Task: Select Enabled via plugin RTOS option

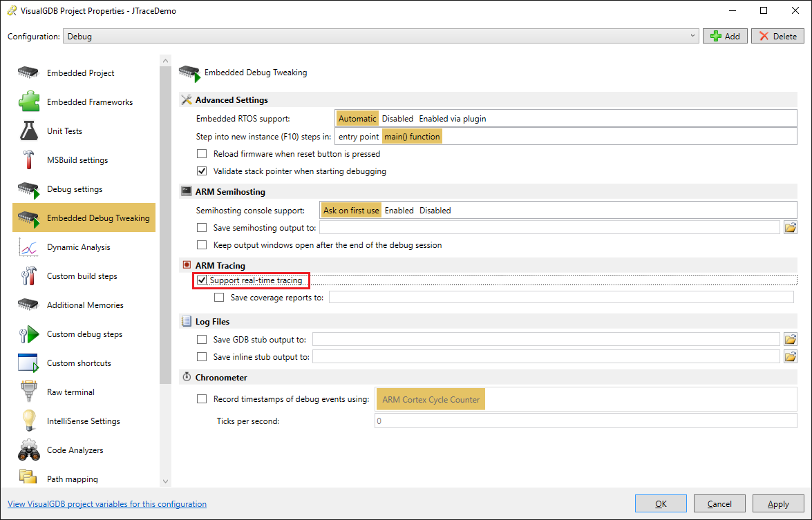Action: [453, 119]
